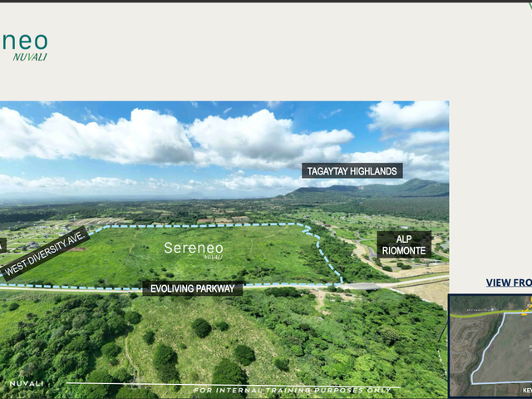Click the FOR INTERNAL TRAINING PURPOSES ONLY text
This screenshot has width=532, height=399.
pos(292,390)
